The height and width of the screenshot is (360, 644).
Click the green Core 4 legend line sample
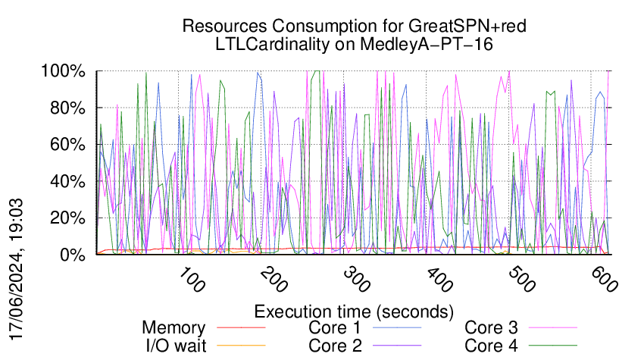coord(553,346)
